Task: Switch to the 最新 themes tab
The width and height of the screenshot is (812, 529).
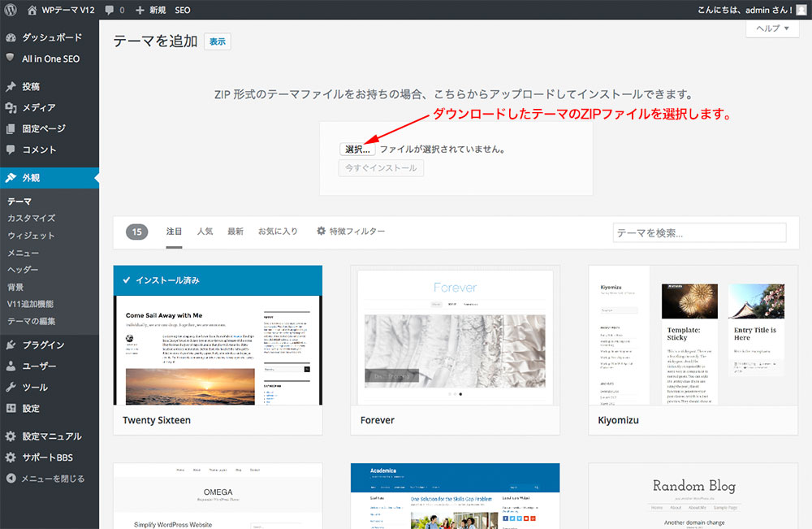Action: (235, 232)
